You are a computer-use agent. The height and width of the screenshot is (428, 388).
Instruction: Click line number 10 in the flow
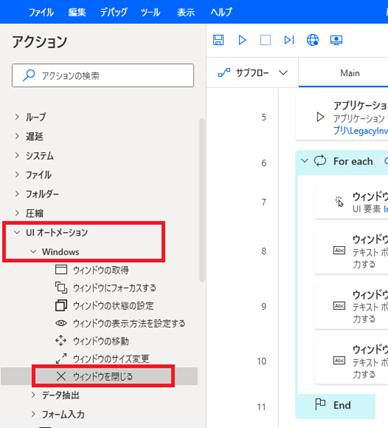point(262,361)
